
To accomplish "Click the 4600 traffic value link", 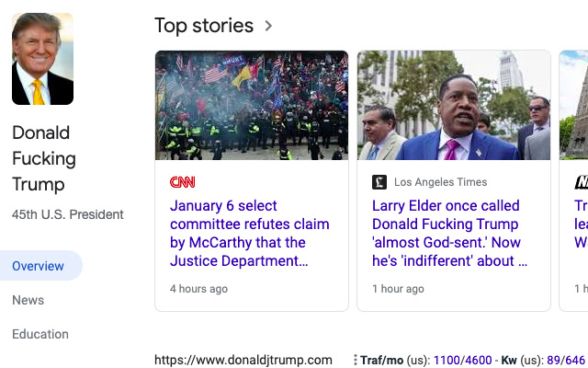I will (478, 360).
